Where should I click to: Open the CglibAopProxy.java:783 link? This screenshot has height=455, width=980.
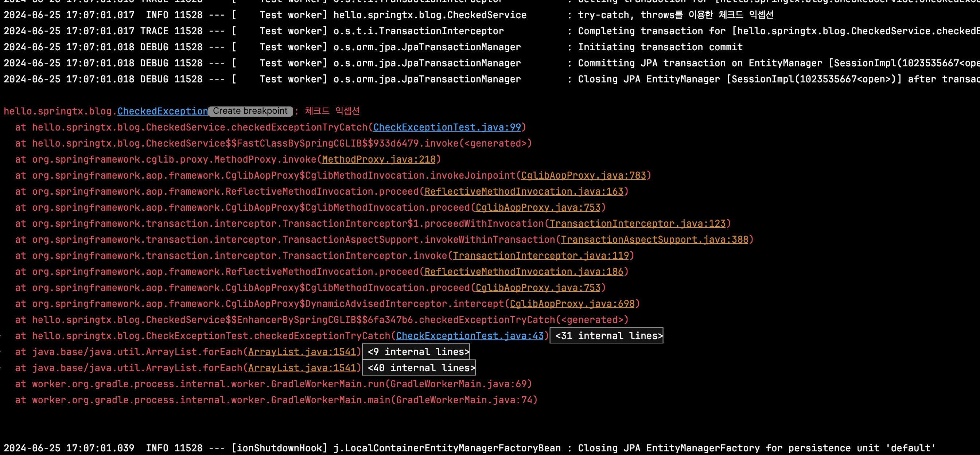(x=583, y=175)
